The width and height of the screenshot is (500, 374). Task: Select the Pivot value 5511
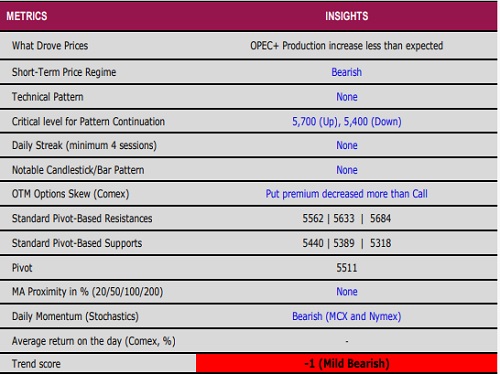(347, 268)
